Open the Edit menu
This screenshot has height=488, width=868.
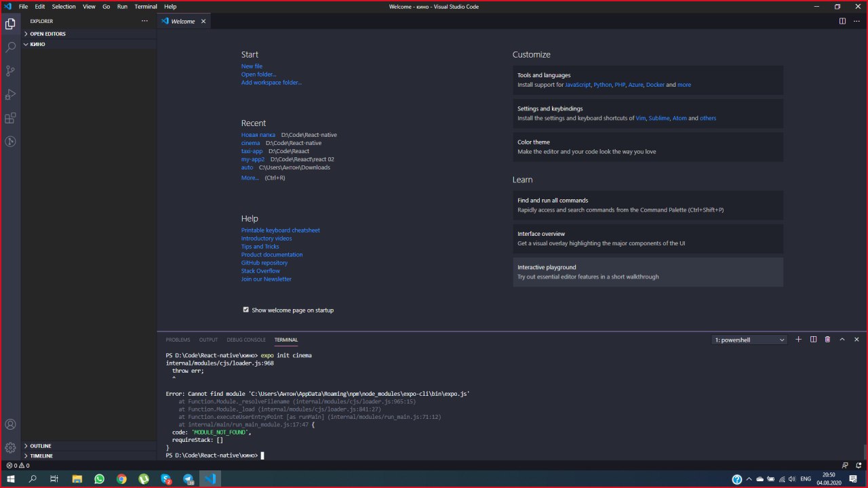tap(40, 6)
